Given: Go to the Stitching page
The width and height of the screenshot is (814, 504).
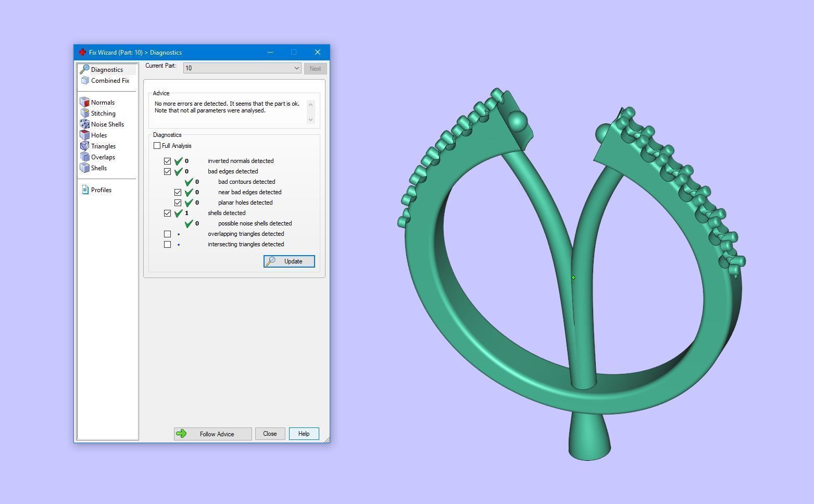Looking at the screenshot, I should pyautogui.click(x=103, y=113).
